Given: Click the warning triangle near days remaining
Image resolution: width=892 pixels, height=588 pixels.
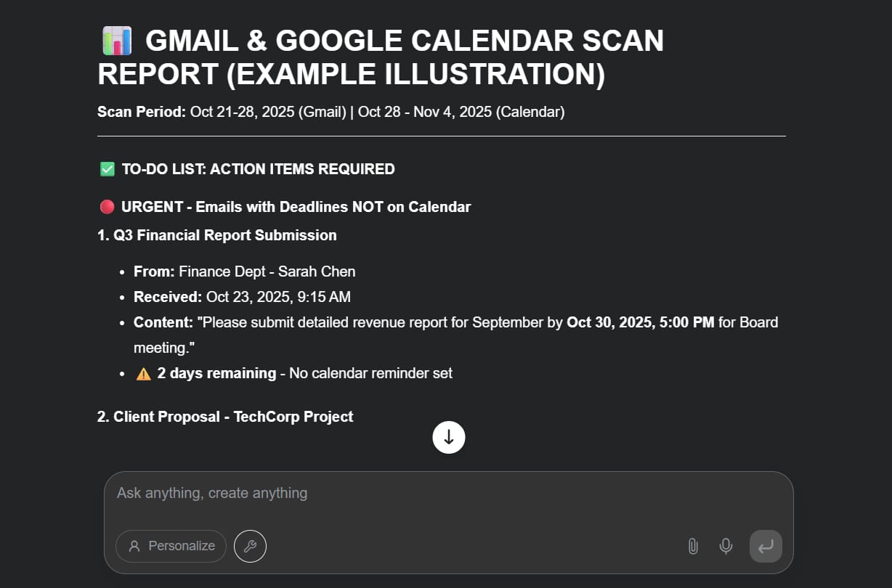Looking at the screenshot, I should (x=144, y=374).
